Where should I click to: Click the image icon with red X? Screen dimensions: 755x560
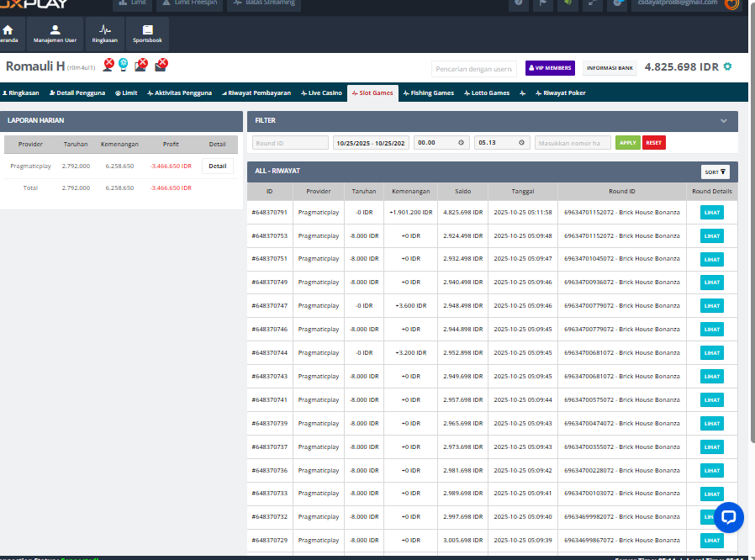pyautogui.click(x=141, y=65)
